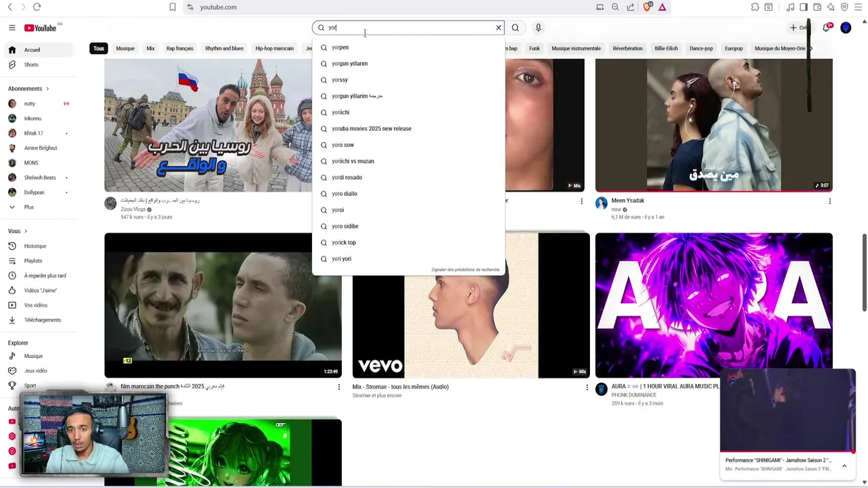
Task: Clear the search box with the X
Action: point(498,28)
